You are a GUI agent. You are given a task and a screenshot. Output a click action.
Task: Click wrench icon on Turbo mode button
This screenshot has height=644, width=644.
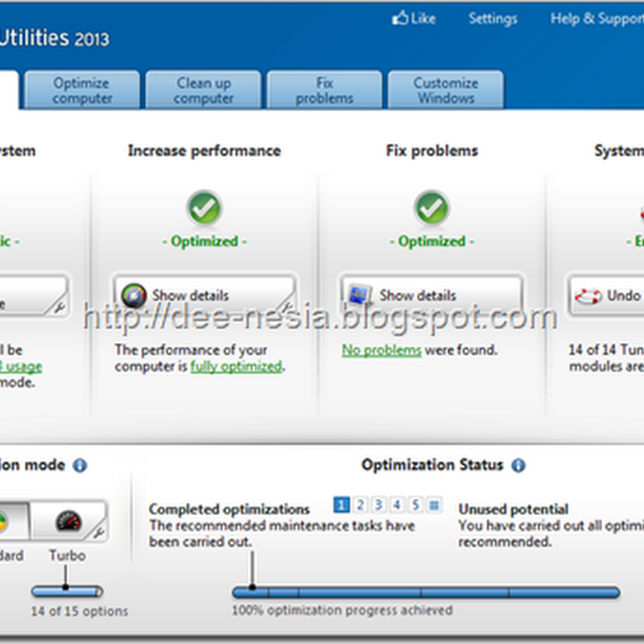(97, 532)
